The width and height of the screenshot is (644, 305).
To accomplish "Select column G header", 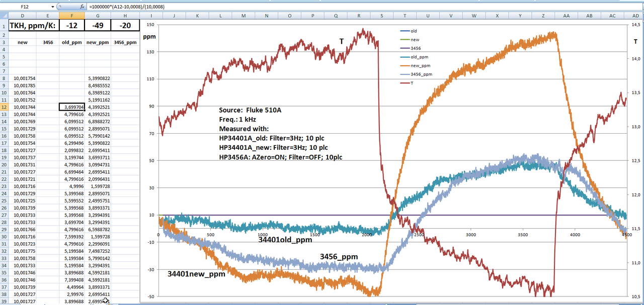I will (x=98, y=16).
